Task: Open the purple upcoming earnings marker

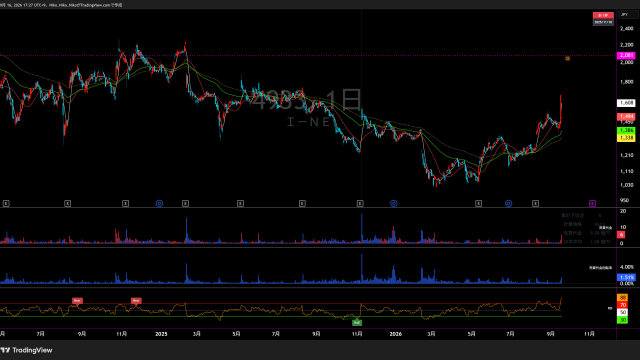Action: (592, 203)
